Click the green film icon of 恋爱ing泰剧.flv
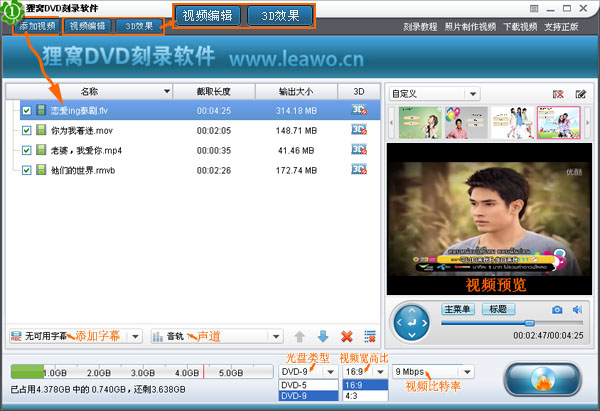600x411 pixels. point(41,110)
